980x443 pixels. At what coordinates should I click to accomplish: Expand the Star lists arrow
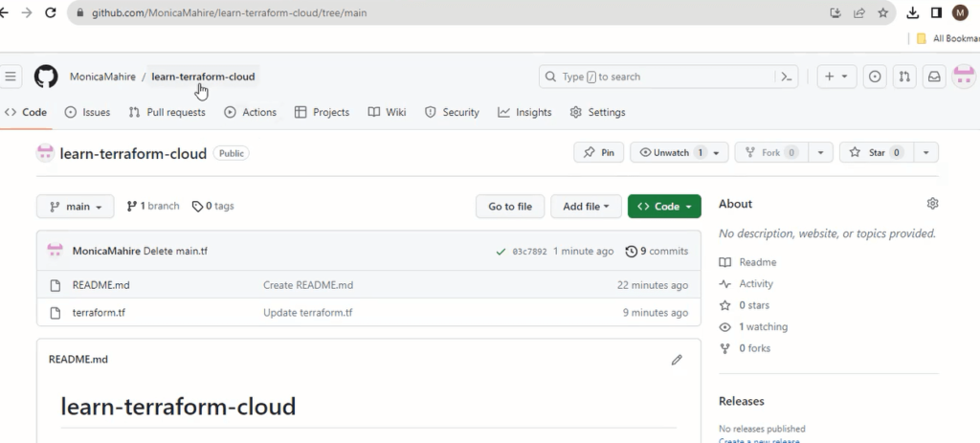pyautogui.click(x=926, y=152)
